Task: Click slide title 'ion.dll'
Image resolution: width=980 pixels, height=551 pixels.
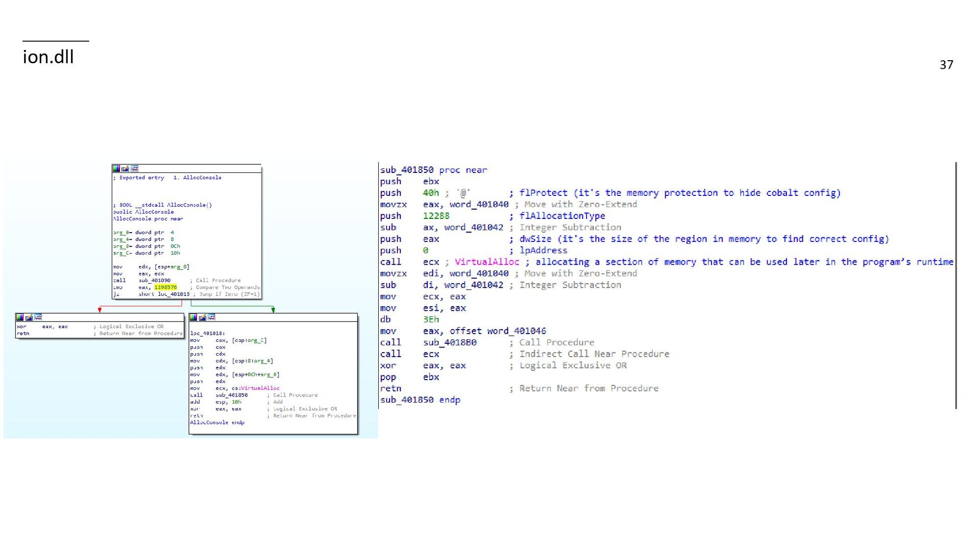Action: coord(48,57)
